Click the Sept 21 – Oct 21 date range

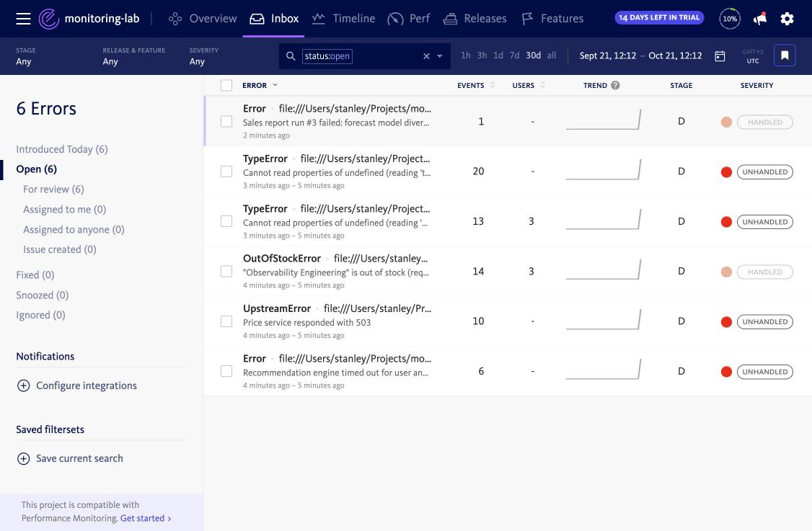pos(640,56)
